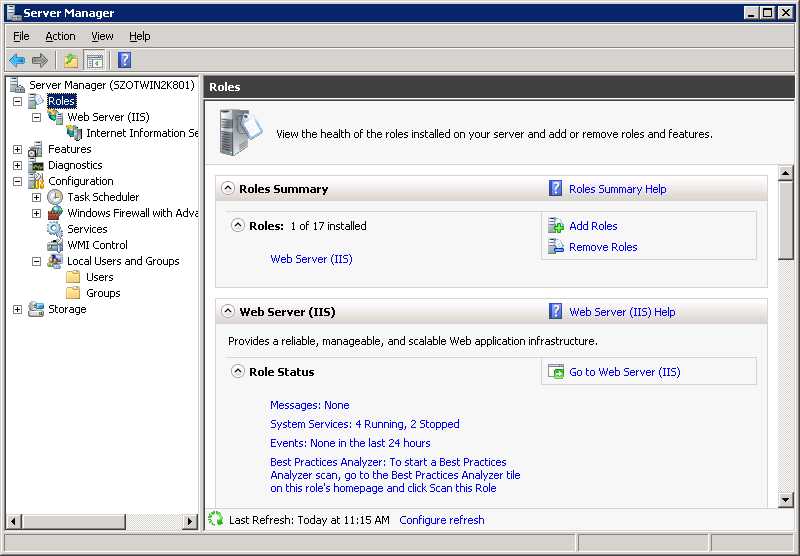
Task: Click tree pane horizontal scroll right arrow
Action: coord(190,521)
